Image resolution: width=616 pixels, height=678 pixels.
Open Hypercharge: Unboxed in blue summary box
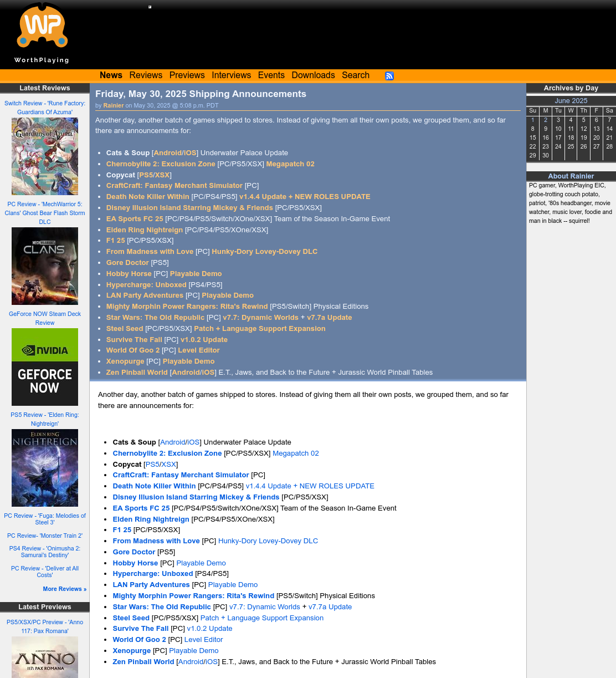click(x=146, y=285)
